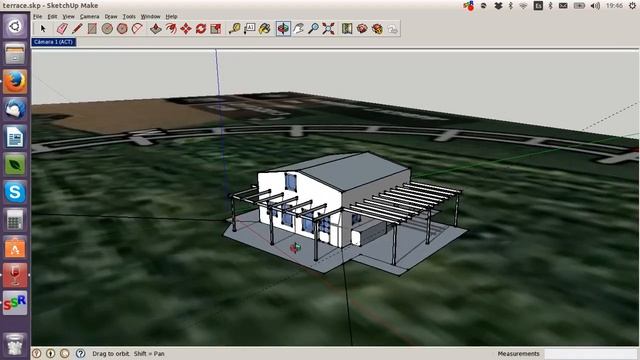Select the Paint Bucket tool
This screenshot has height=360, width=640.
pyautogui.click(x=264, y=29)
